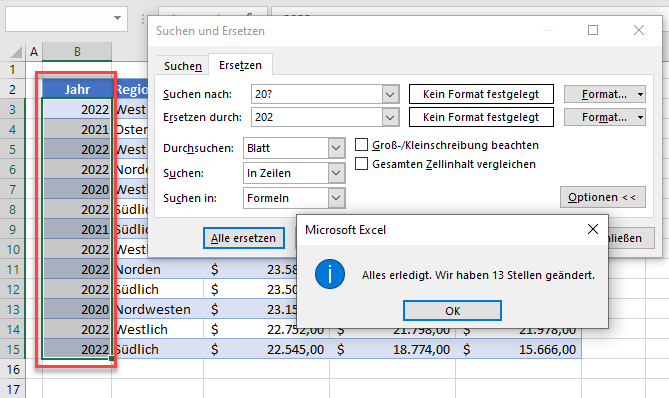Click the 15.666,00 cell

coord(518,349)
